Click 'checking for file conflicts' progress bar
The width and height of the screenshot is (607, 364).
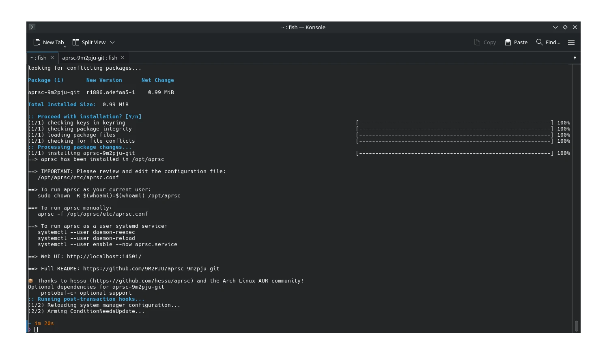[x=455, y=141]
